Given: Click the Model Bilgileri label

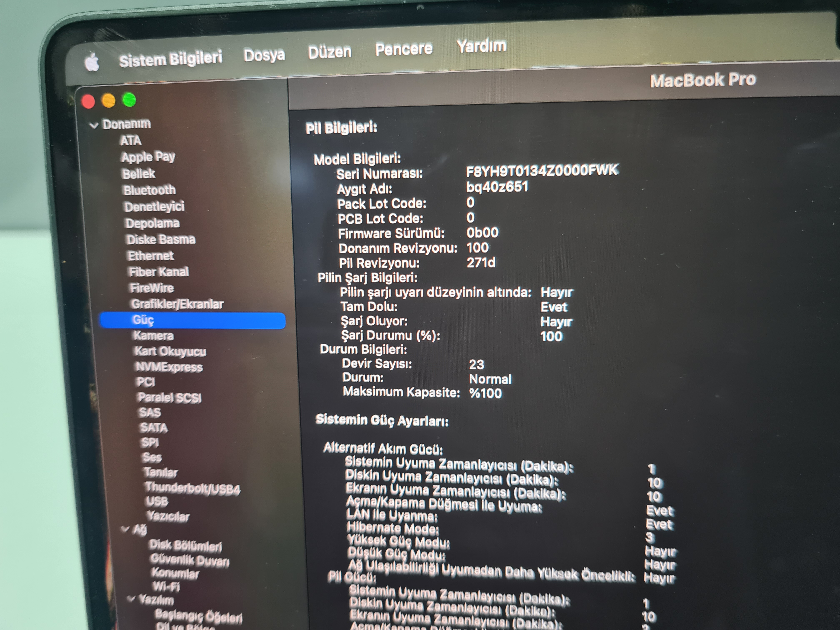Looking at the screenshot, I should click(357, 159).
